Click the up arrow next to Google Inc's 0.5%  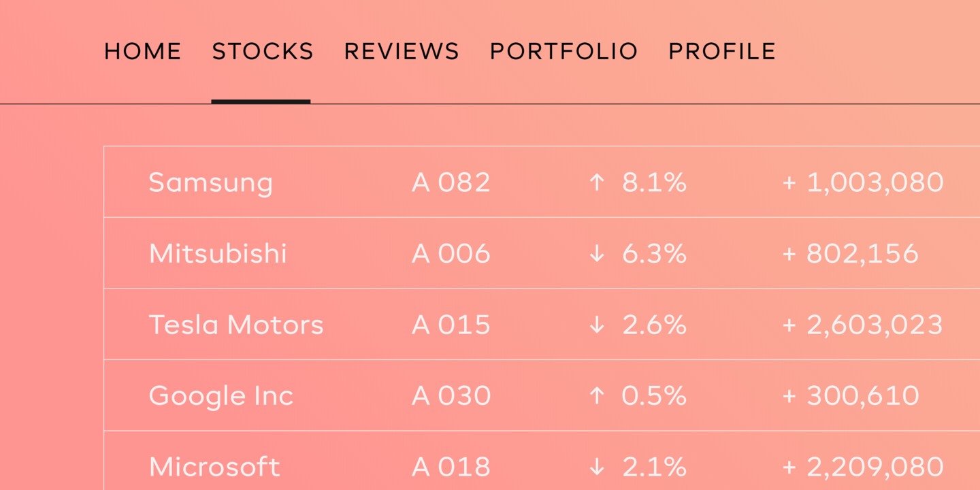[x=597, y=396]
